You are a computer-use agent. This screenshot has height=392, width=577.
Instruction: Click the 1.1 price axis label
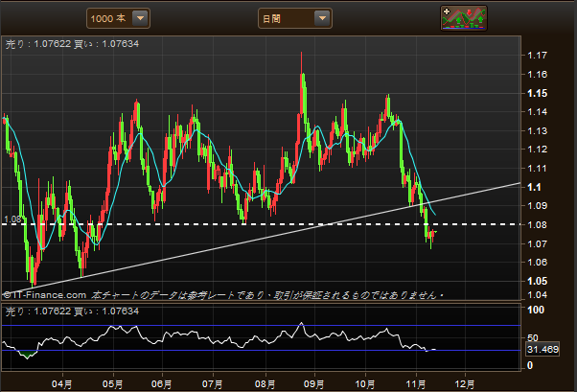(x=534, y=187)
